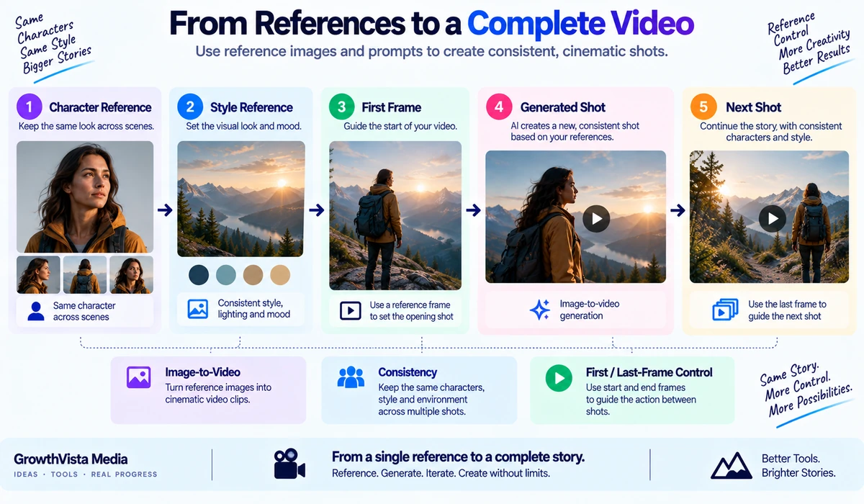The image size is (864, 504).
Task: Click the Better Tools. Brighter Stories. tagline
Action: [x=798, y=466]
